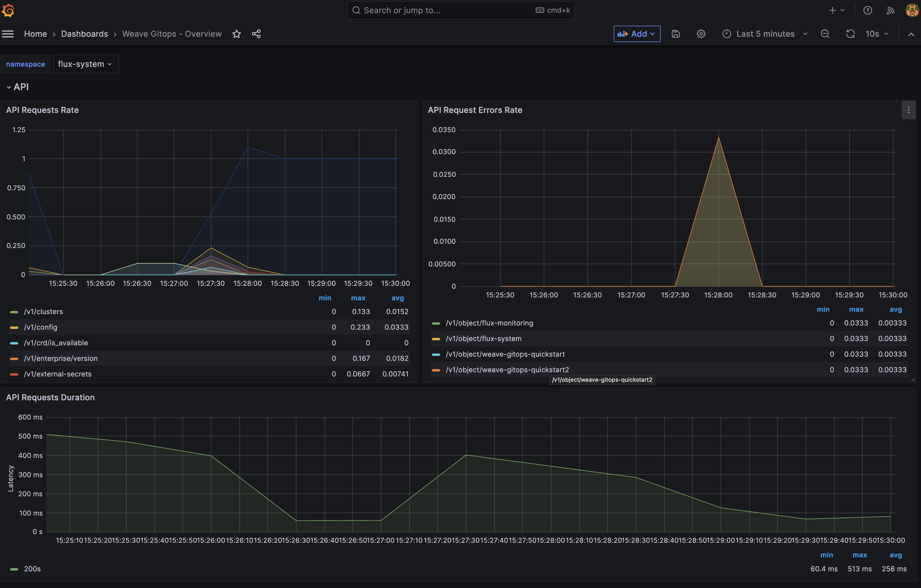
Task: Sort Errors Rate legend by avg
Action: pyautogui.click(x=896, y=310)
